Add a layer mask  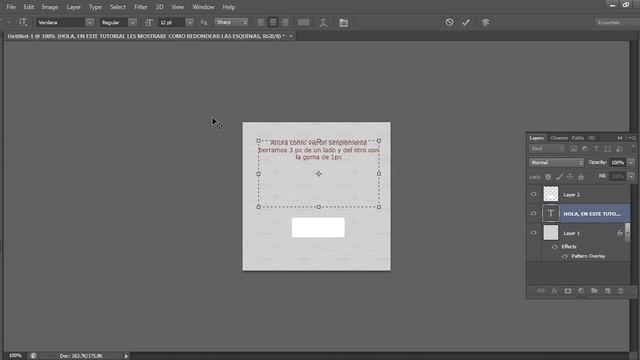(567, 291)
